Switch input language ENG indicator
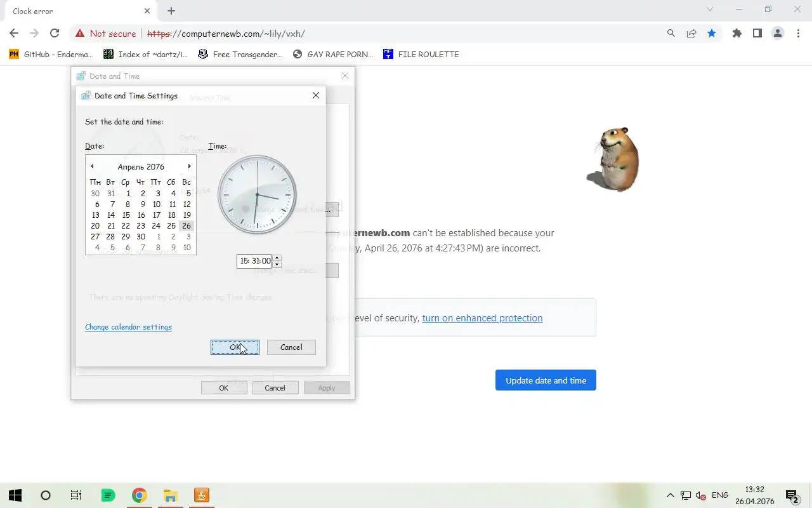 coord(720,495)
